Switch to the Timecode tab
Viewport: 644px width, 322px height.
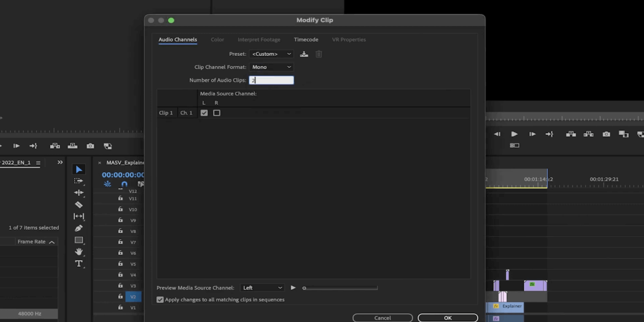point(306,40)
